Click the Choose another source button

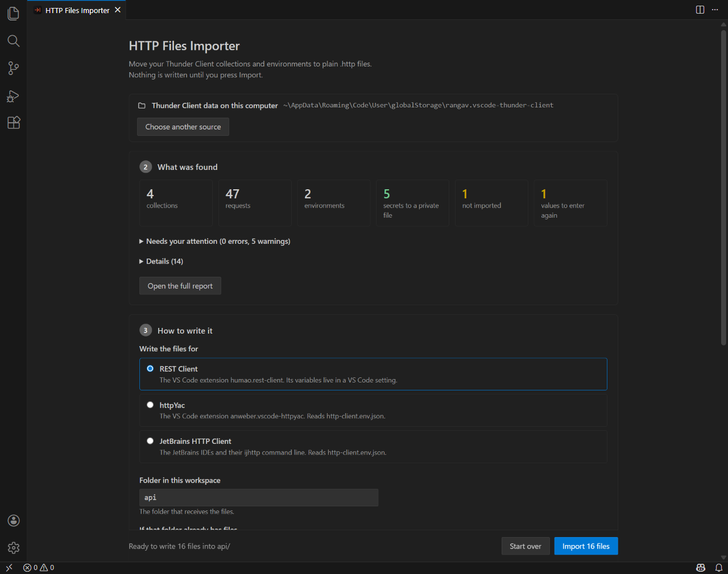pyautogui.click(x=183, y=127)
